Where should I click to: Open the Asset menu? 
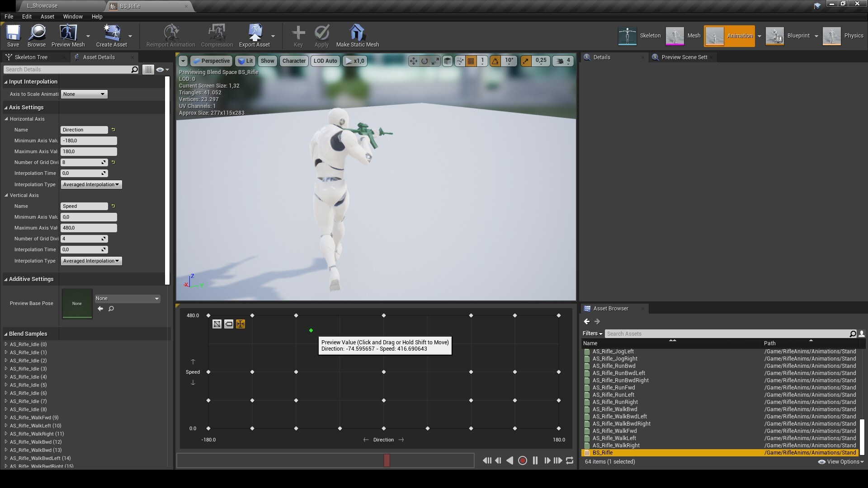[x=47, y=16]
